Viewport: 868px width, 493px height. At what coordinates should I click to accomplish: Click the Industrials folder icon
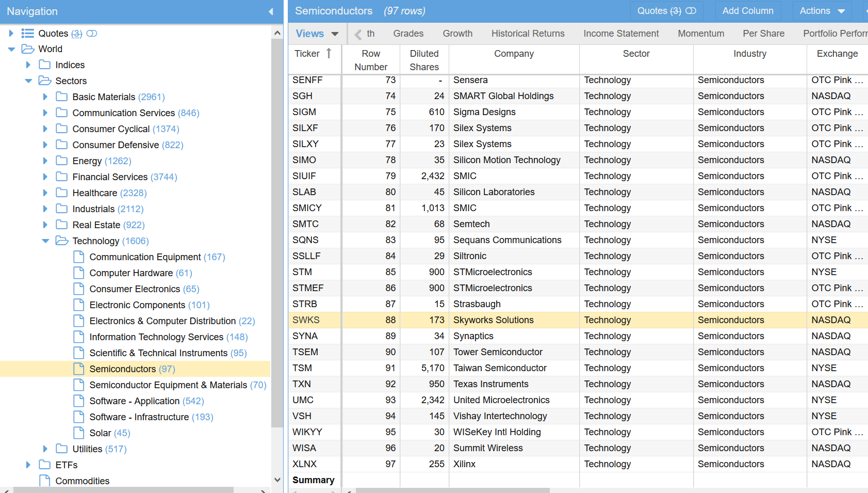(62, 209)
